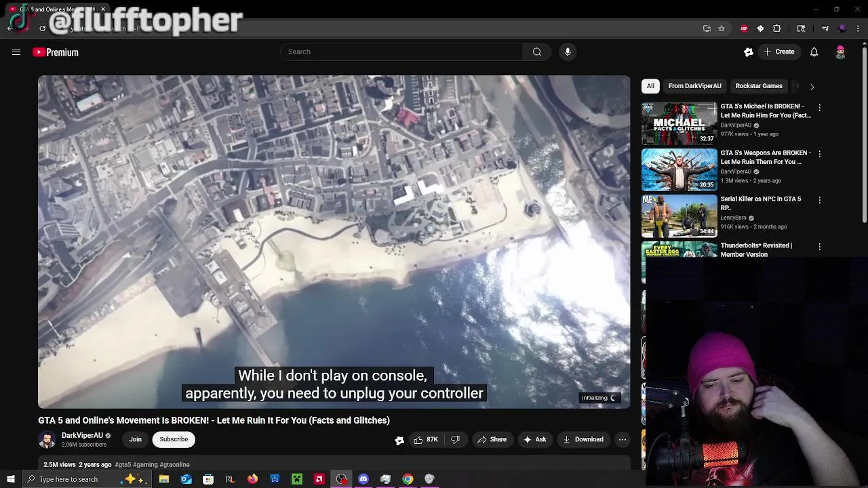
Task: Open Minecraft from the taskbar
Action: coord(297,479)
